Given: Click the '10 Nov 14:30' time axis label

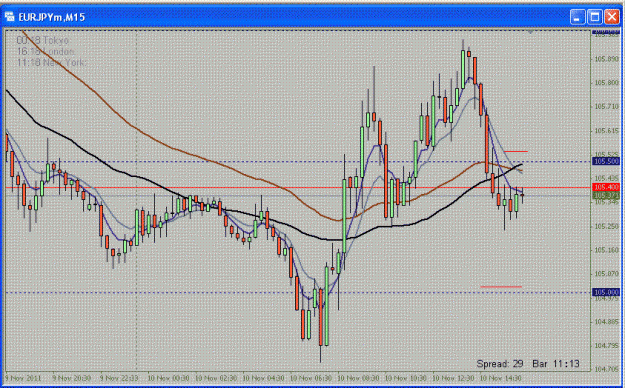Looking at the screenshot, I should (x=500, y=378).
